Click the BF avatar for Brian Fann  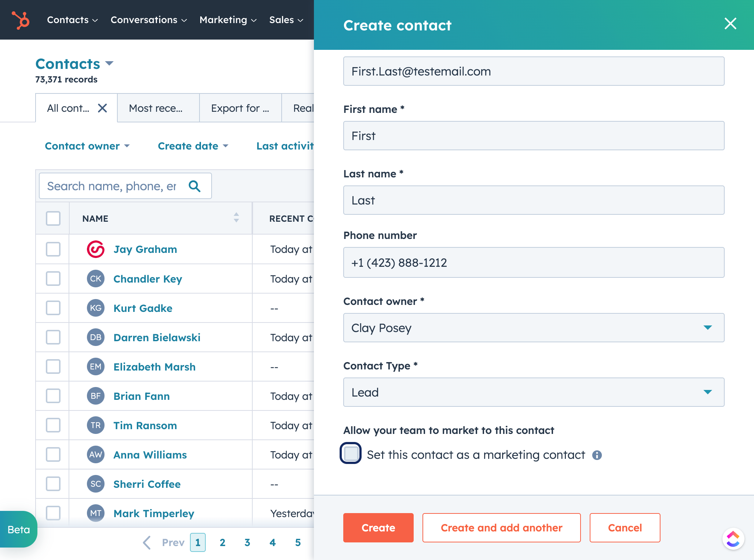96,396
